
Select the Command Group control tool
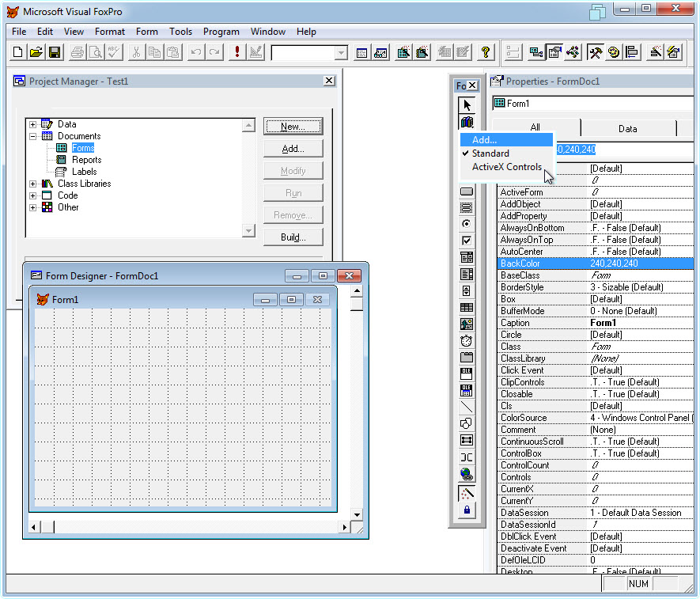coord(467,207)
